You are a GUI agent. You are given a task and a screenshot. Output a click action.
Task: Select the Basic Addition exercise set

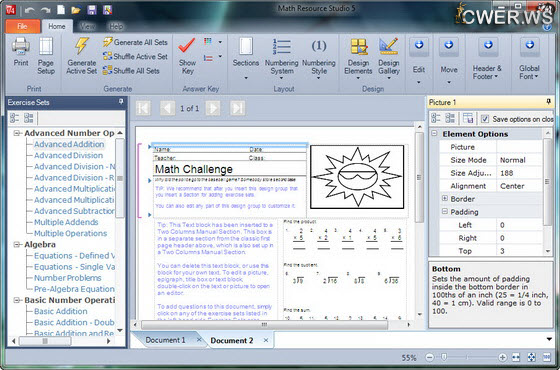tap(60, 311)
